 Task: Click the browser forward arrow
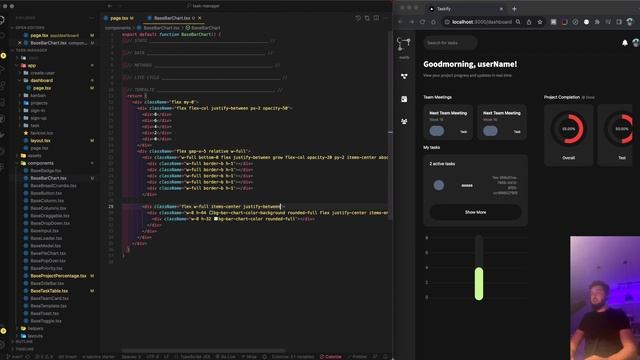pyautogui.click(x=411, y=22)
